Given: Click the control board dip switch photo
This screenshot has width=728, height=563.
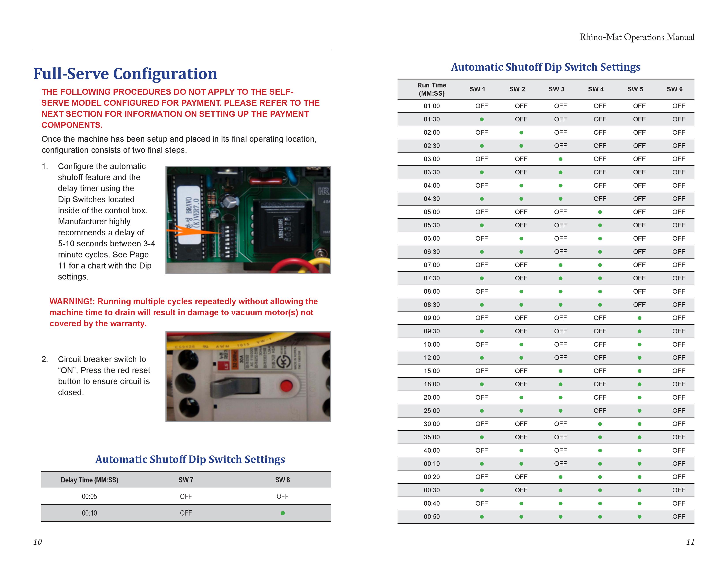Looking at the screenshot, I should point(248,220).
